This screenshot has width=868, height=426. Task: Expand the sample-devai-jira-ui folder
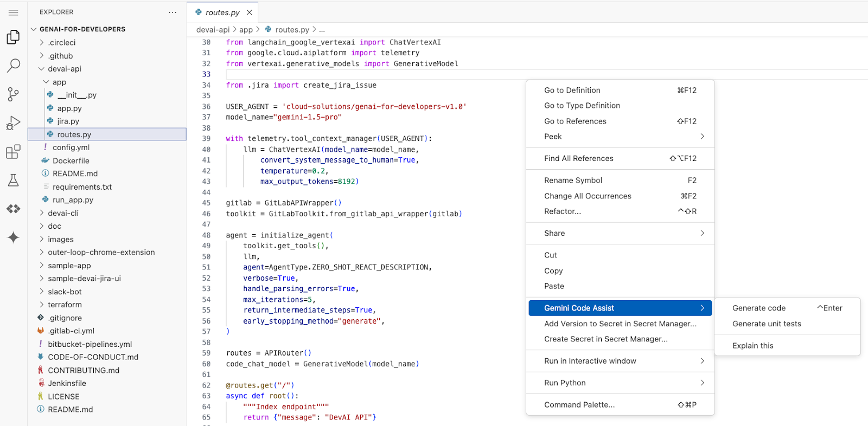point(107,279)
